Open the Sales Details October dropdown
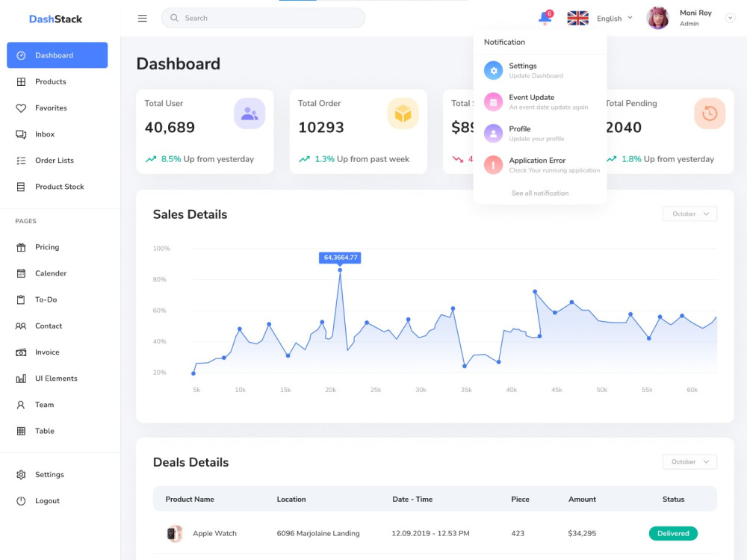 pos(689,214)
